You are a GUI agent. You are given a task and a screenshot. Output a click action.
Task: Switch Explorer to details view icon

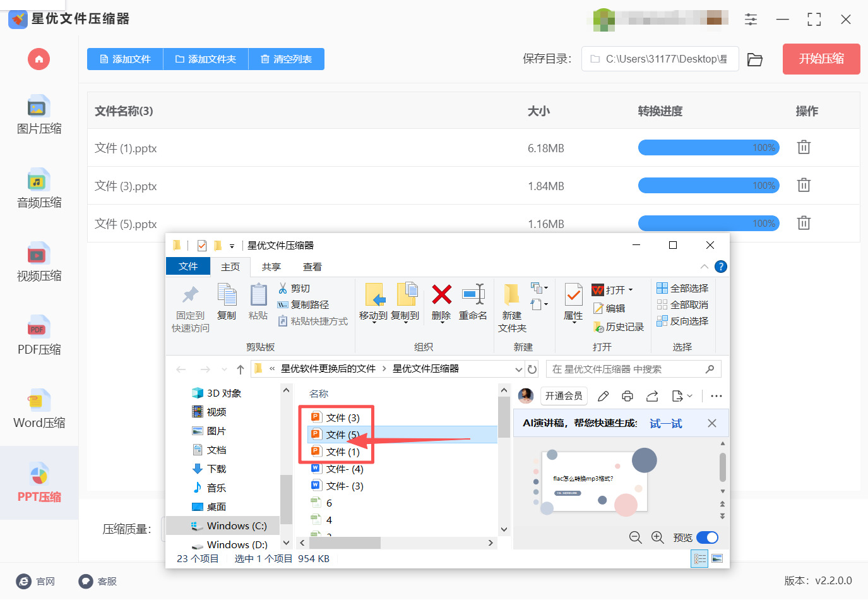(700, 559)
